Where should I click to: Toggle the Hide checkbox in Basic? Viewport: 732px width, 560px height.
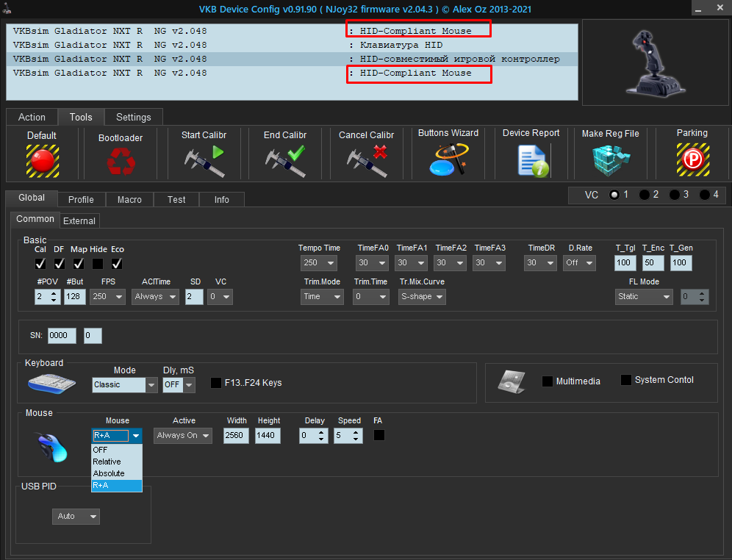click(x=98, y=263)
